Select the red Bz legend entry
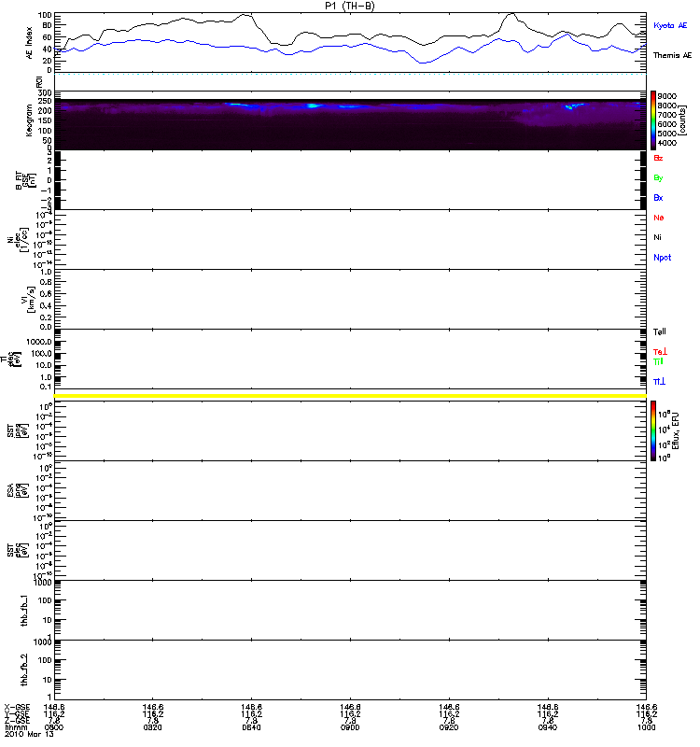Viewport: 700px width, 747px height. pyautogui.click(x=658, y=158)
